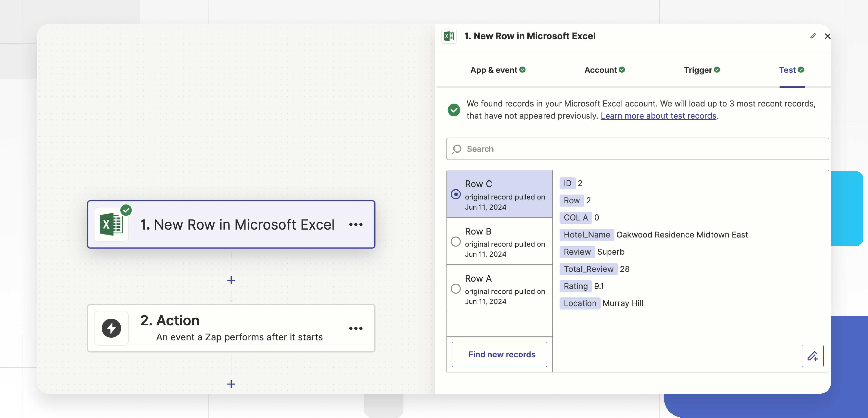The image size is (868, 418).
Task: Switch to the App & event tab
Action: click(498, 70)
